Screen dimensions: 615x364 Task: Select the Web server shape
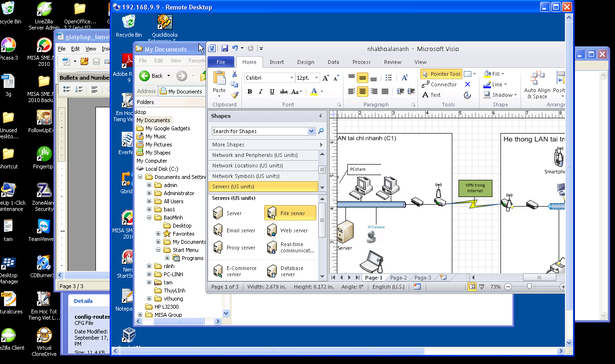(x=288, y=230)
